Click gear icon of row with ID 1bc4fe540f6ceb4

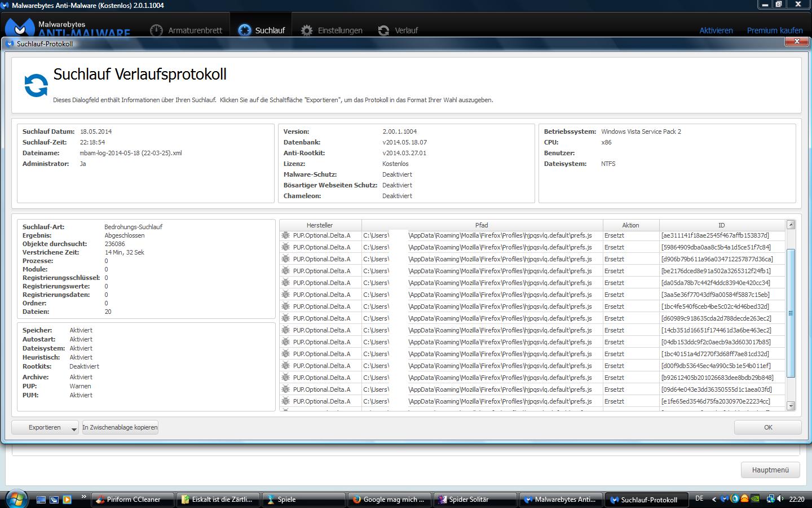[x=285, y=306]
